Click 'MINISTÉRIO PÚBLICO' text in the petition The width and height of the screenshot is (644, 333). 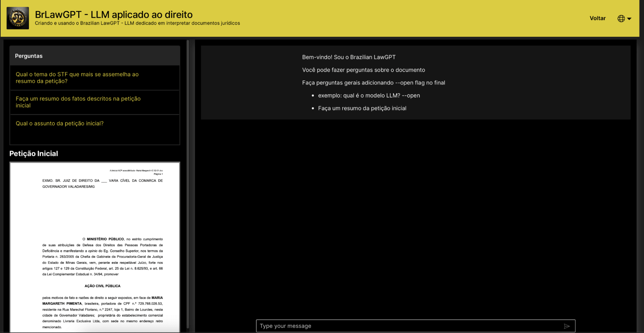click(105, 239)
